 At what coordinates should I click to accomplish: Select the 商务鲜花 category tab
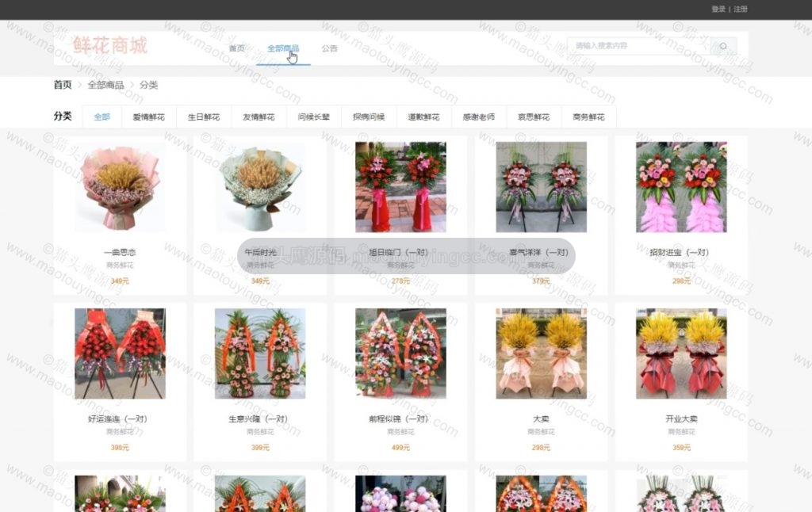pos(589,117)
